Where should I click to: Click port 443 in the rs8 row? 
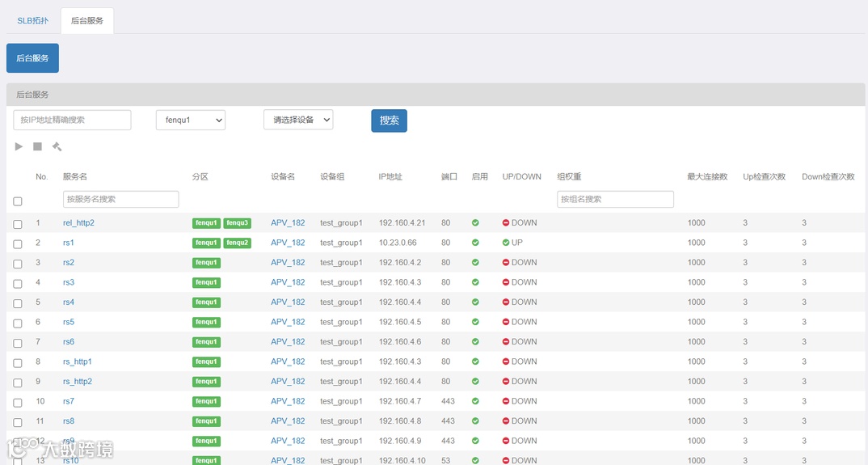coord(448,421)
